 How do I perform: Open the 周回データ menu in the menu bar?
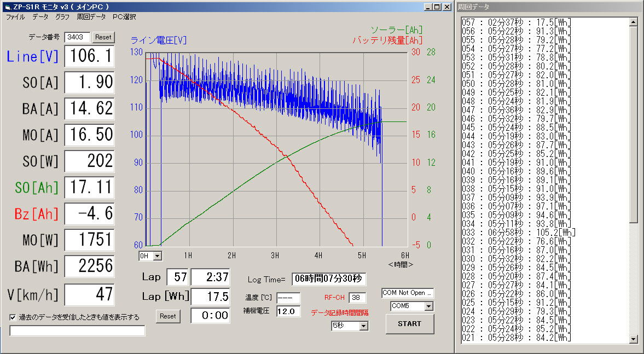click(x=91, y=17)
